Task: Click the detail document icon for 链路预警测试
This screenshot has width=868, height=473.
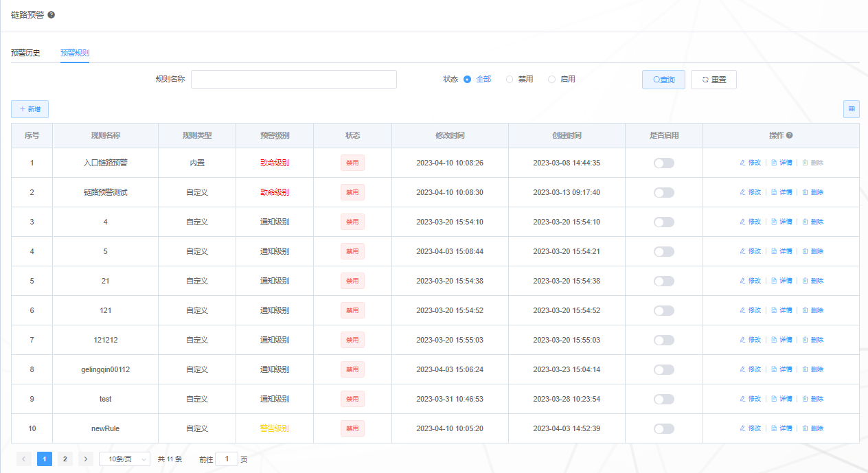Action: point(774,192)
